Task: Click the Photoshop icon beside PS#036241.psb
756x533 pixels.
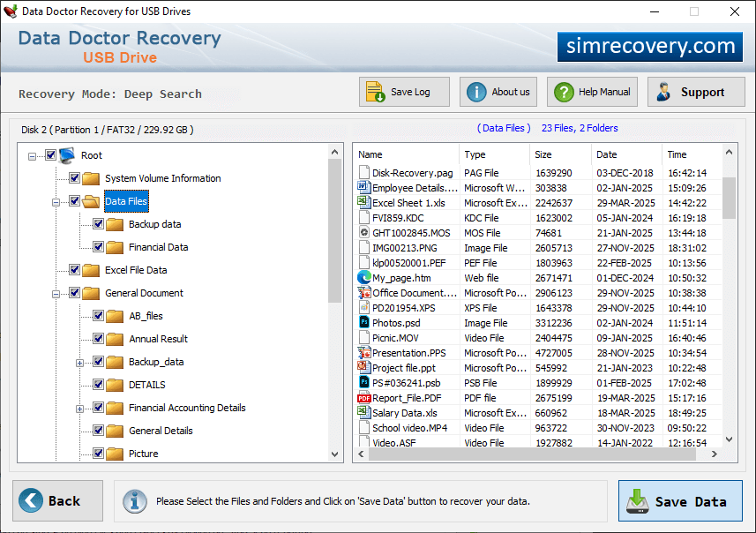Action: (x=364, y=382)
